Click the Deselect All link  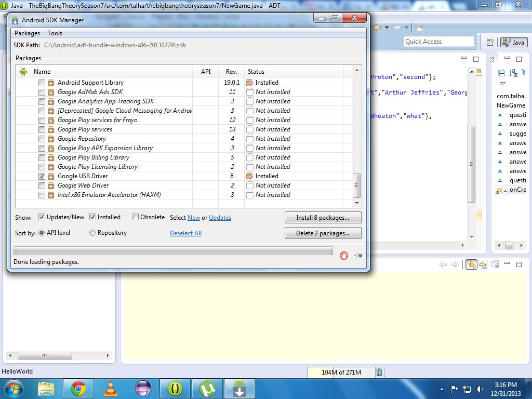tap(185, 233)
